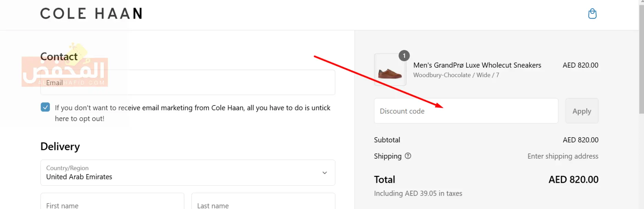Click the Enter shipping address text
This screenshot has height=209, width=644.
(x=563, y=156)
